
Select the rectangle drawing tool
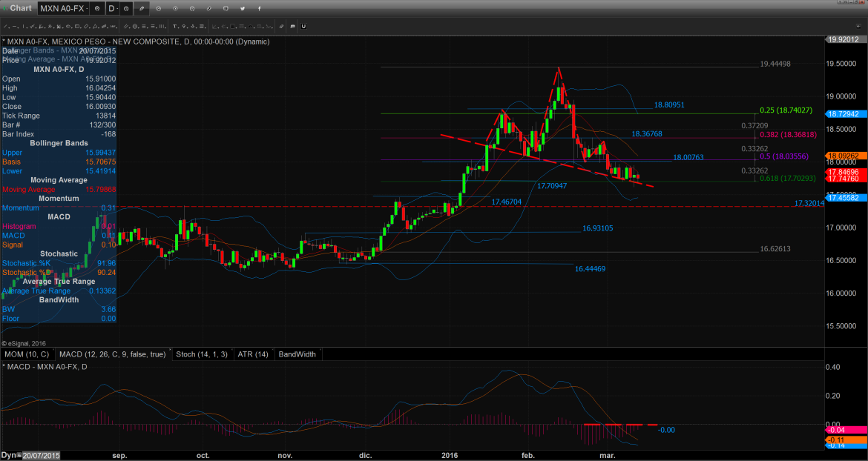pyautogui.click(x=77, y=27)
